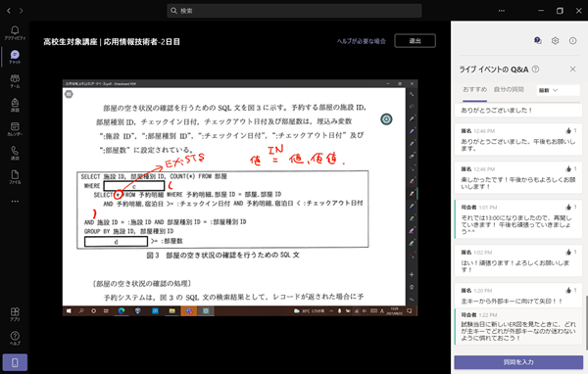The image size is (588, 374).
Task: Click the File Explorer icon in shared taskbar
Action: (171, 310)
